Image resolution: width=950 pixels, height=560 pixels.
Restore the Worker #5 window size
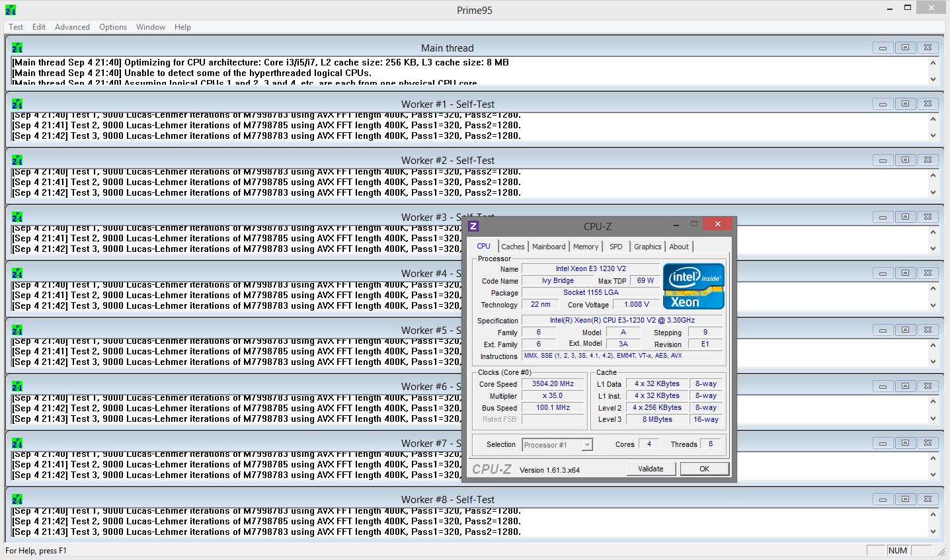[x=905, y=330]
